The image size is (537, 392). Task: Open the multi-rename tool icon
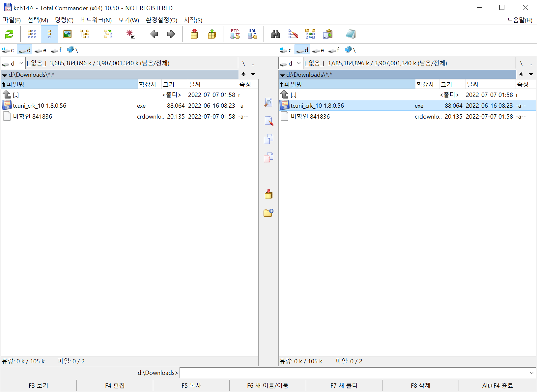[293, 34]
